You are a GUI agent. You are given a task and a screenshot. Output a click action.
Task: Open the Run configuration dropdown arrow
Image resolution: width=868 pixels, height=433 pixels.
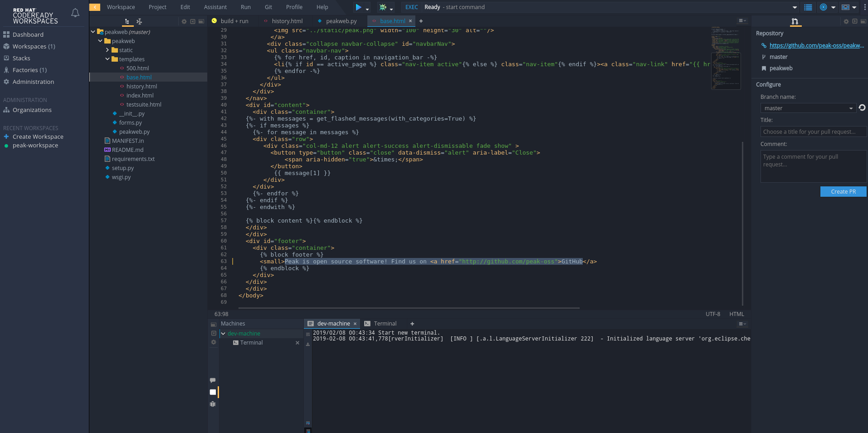point(367,9)
